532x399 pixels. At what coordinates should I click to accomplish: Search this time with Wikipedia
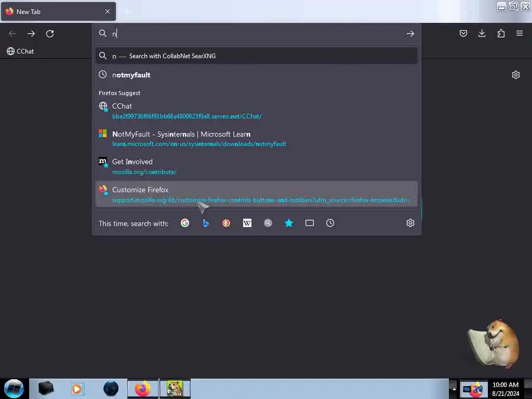point(247,223)
